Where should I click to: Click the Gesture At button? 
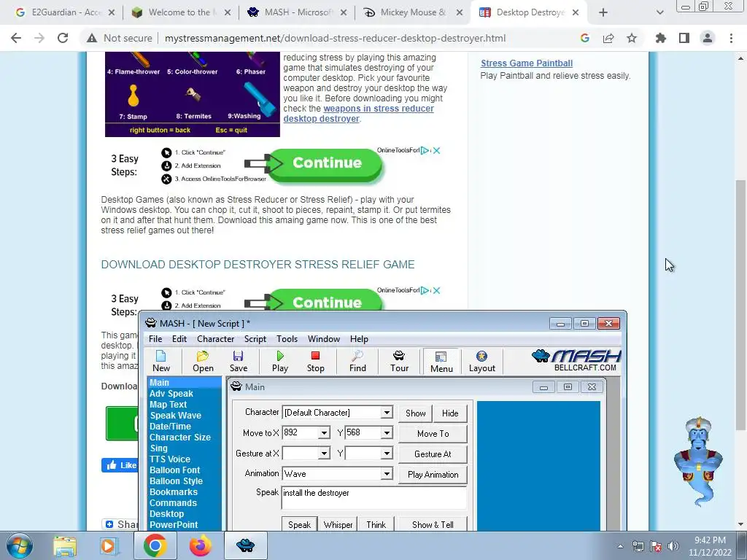pos(433,454)
